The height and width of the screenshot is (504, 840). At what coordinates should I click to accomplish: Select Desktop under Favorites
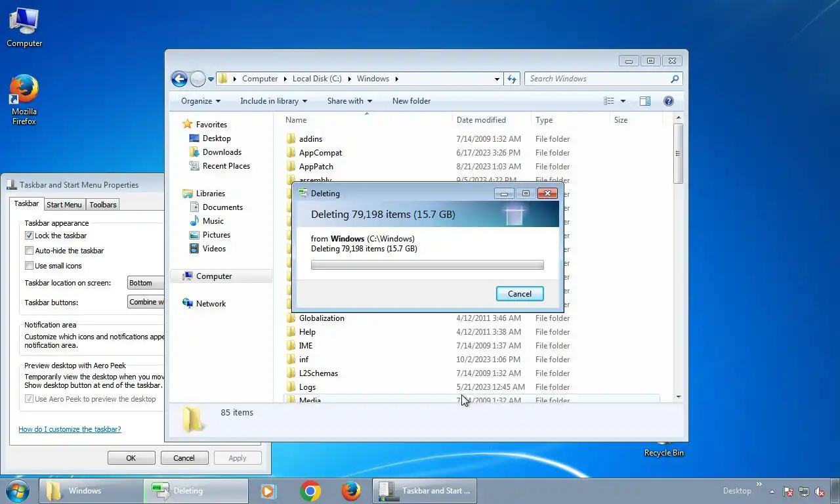(x=217, y=138)
